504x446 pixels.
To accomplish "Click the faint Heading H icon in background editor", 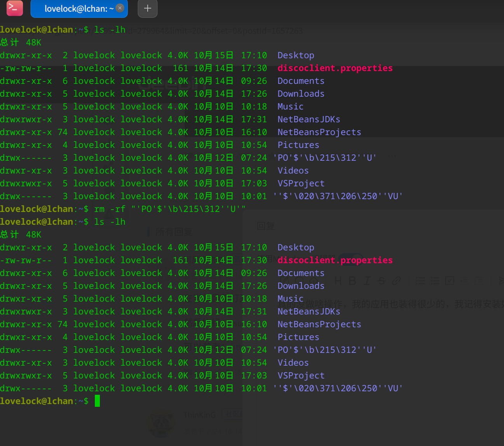I will tap(338, 281).
